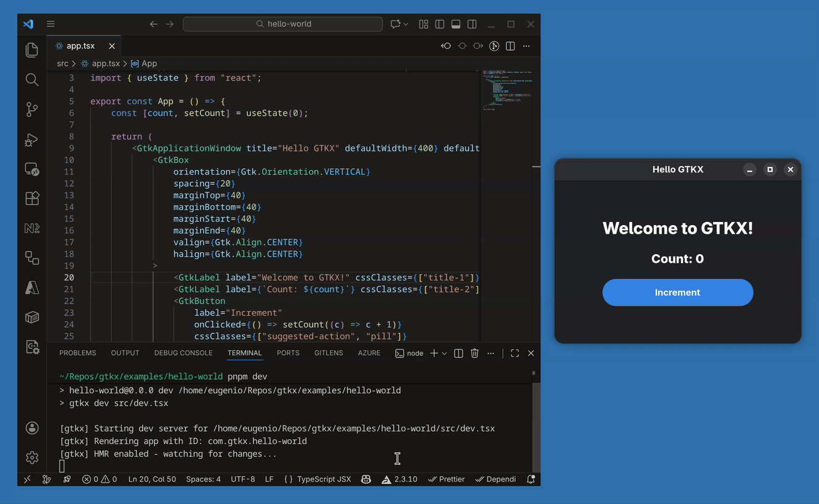Select the TERMINAL panel tab
819x504 pixels.
coord(244,353)
